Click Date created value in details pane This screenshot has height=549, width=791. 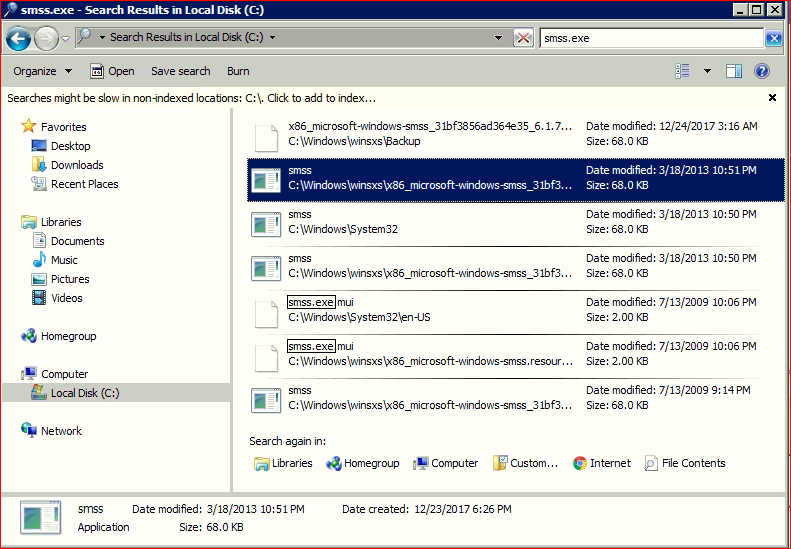[463, 509]
